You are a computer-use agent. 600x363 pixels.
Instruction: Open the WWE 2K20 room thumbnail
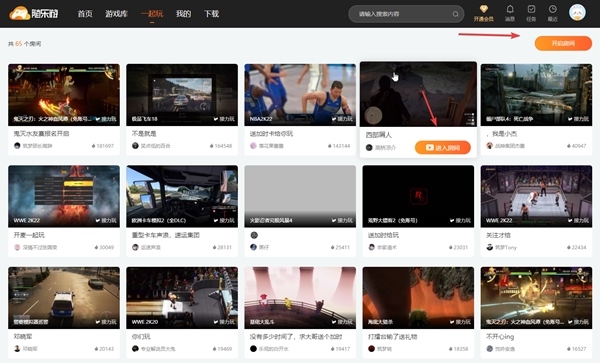182,298
